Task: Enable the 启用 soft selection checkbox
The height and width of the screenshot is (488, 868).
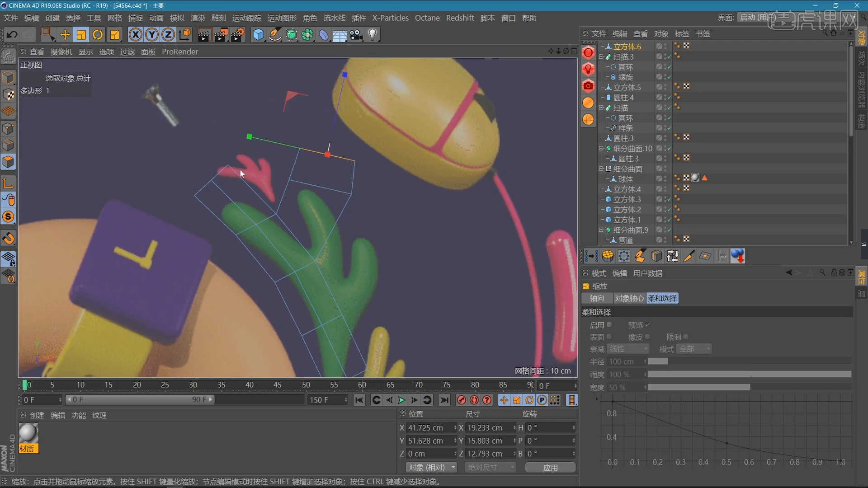Action: tap(609, 325)
